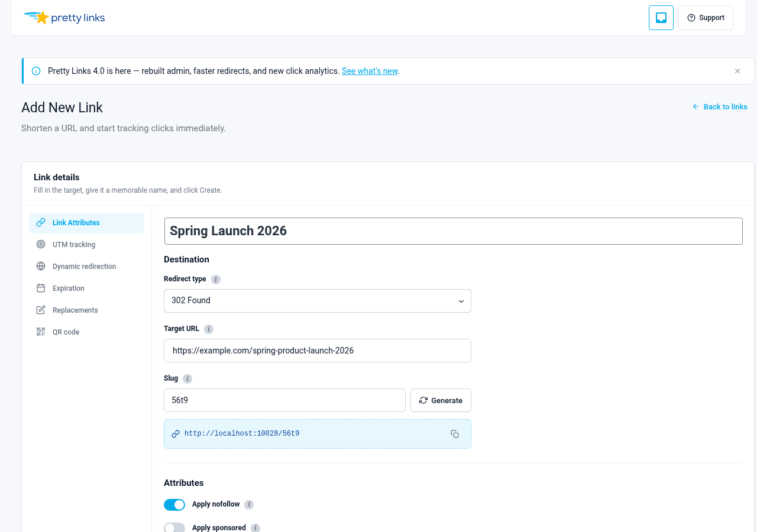Viewport: 757px width, 532px height.
Task: Copy the pretty link URL with the copy icon
Action: point(455,434)
